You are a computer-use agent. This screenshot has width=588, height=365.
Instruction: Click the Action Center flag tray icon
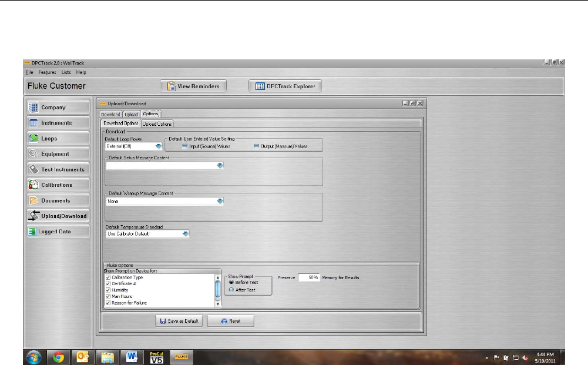(x=496, y=357)
